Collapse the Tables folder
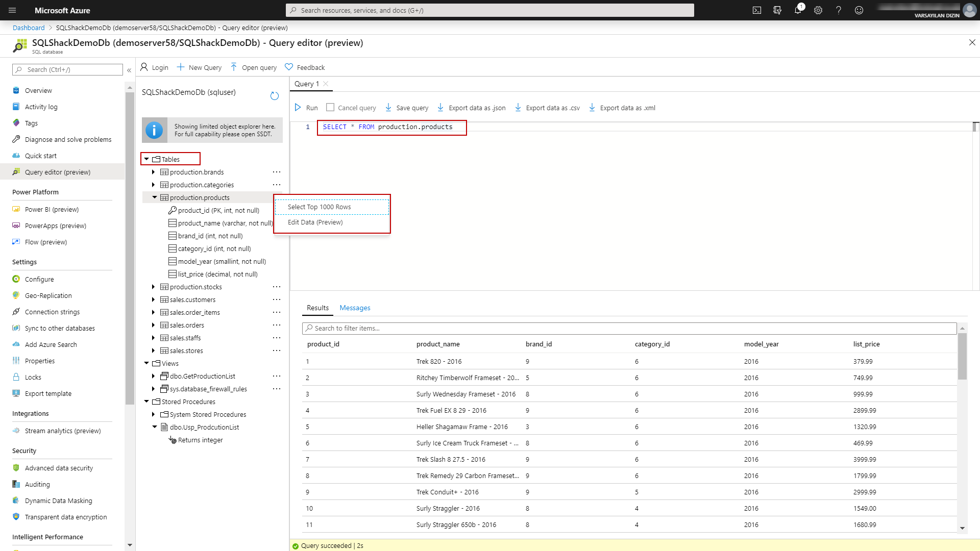 (x=146, y=159)
